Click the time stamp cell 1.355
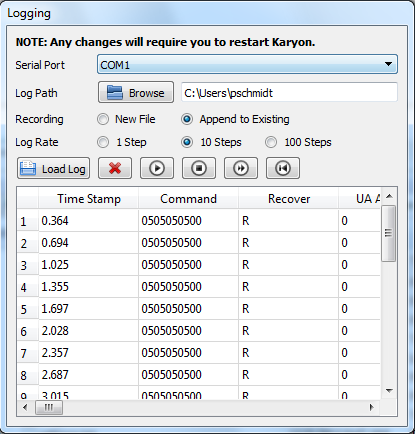Image resolution: width=415 pixels, height=434 pixels. 88,287
